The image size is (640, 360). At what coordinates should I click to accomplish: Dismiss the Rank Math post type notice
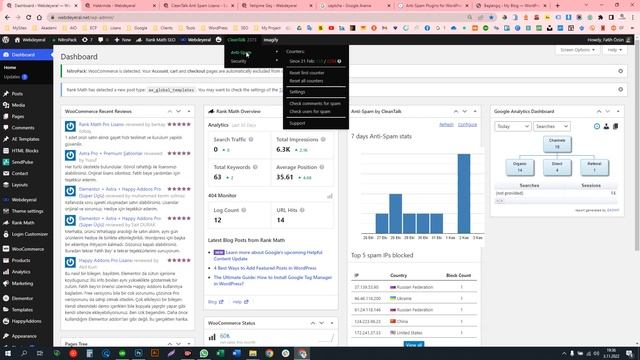[x=620, y=89]
